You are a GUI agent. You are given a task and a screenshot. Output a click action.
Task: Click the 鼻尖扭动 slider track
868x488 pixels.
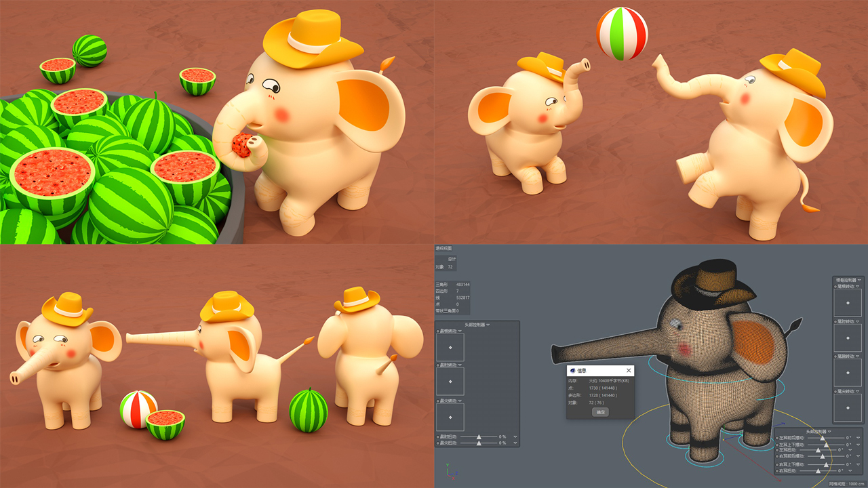pyautogui.click(x=479, y=443)
